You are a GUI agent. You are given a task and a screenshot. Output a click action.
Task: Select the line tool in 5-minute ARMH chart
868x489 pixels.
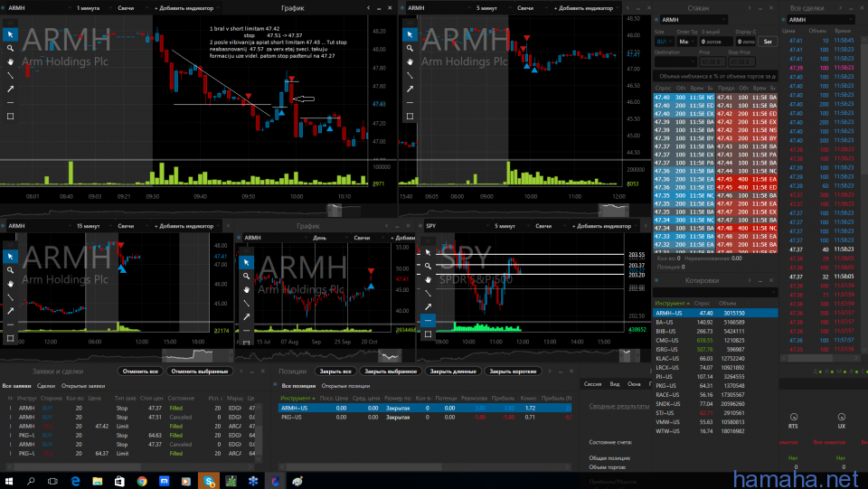point(410,75)
